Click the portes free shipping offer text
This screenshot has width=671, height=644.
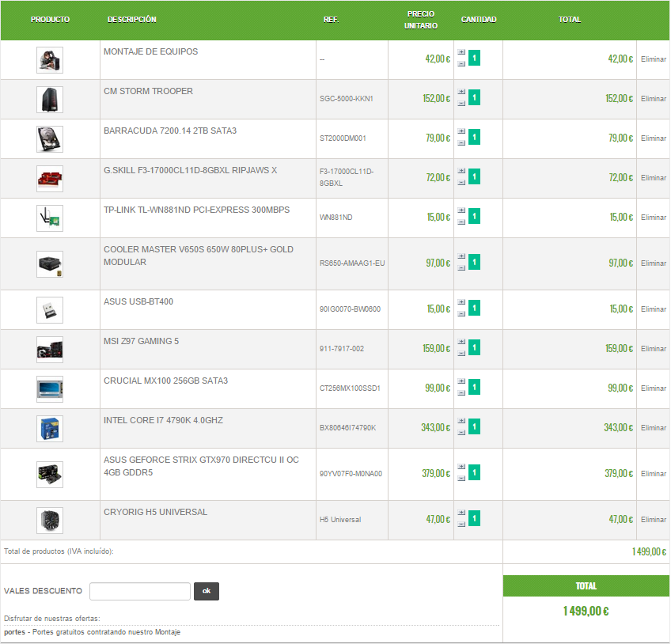(x=92, y=632)
